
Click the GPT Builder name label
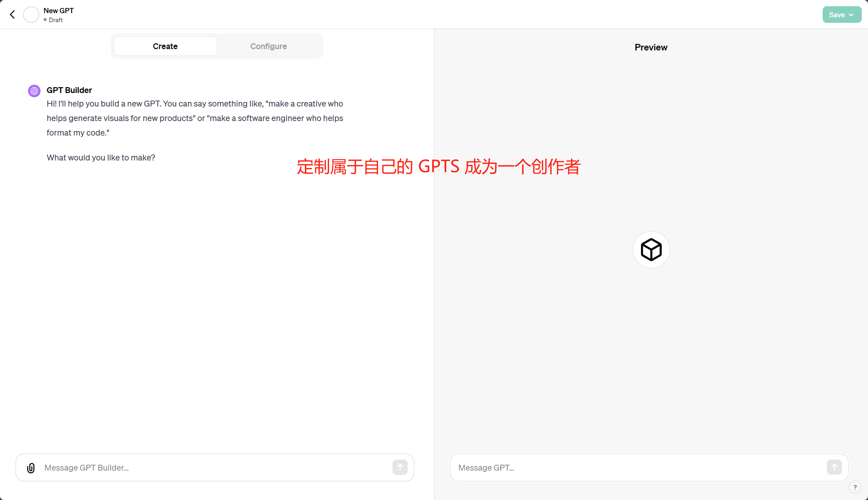69,90
